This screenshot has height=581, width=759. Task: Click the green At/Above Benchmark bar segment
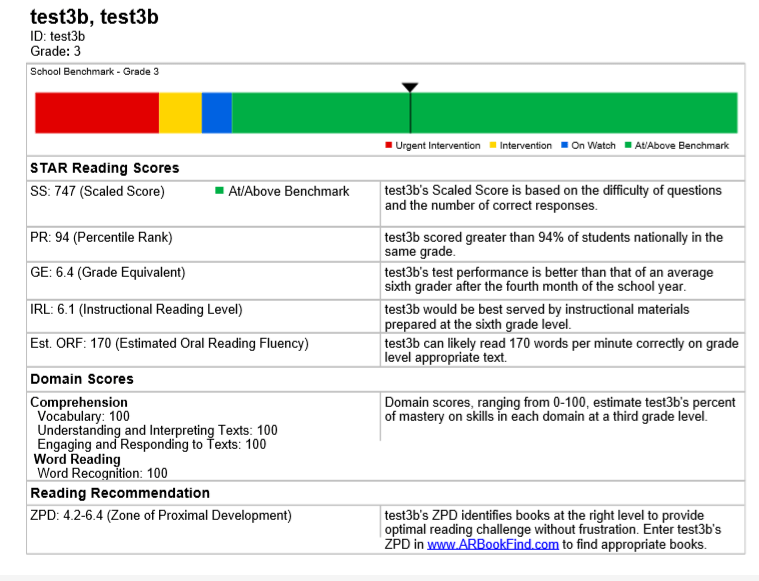coord(485,113)
